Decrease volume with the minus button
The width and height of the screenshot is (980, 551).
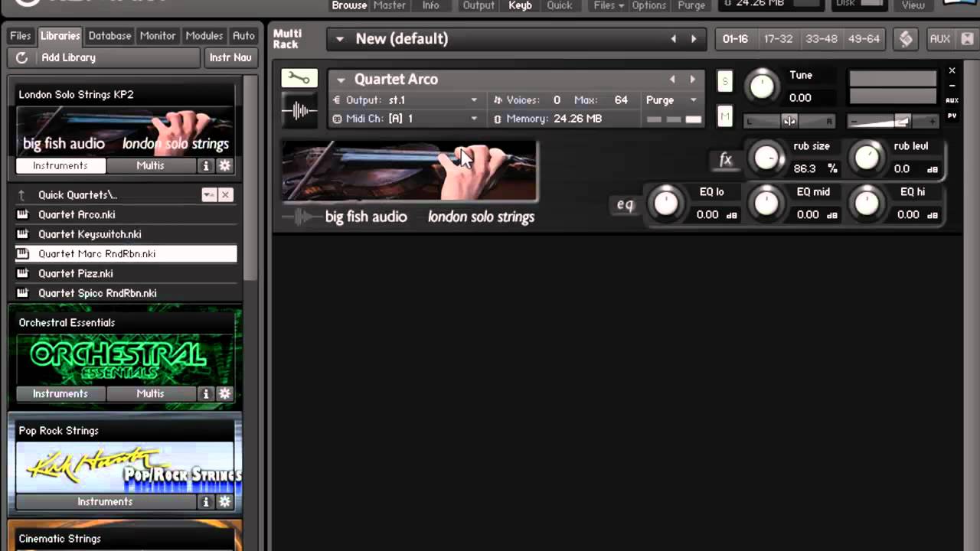click(854, 121)
